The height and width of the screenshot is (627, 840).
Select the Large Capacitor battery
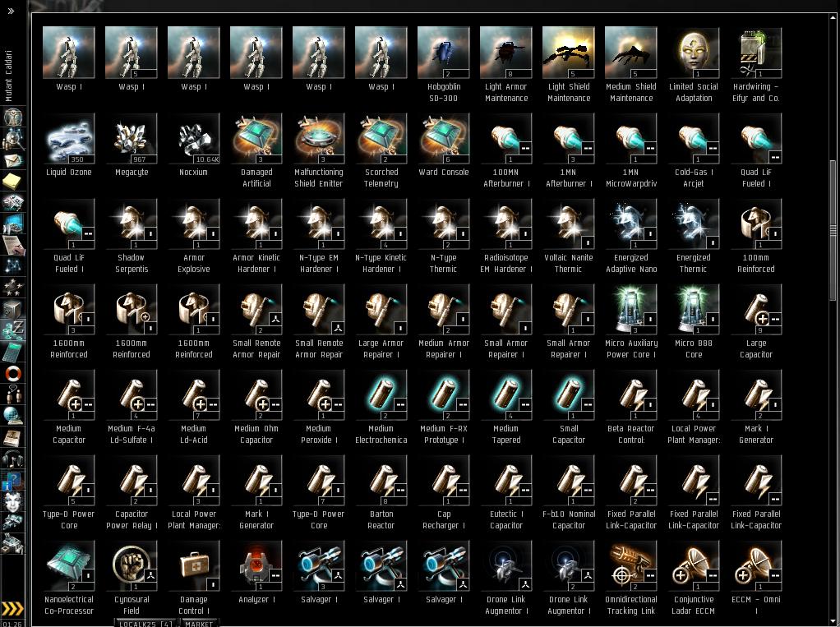[756, 322]
